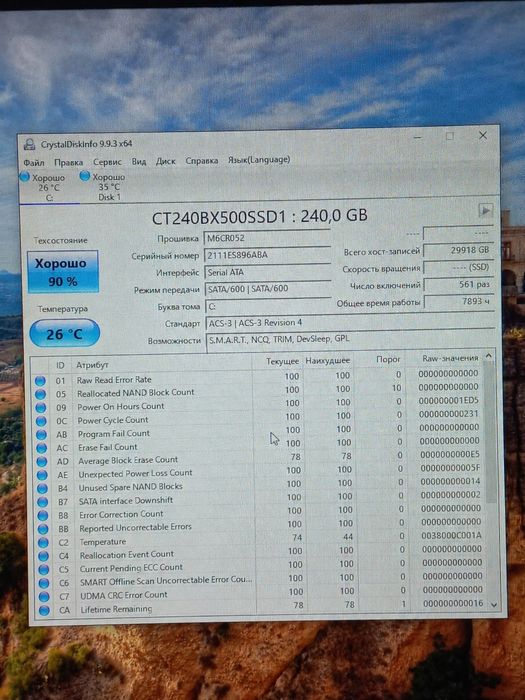Click the serial number field 2111E5896ABA

(x=267, y=255)
